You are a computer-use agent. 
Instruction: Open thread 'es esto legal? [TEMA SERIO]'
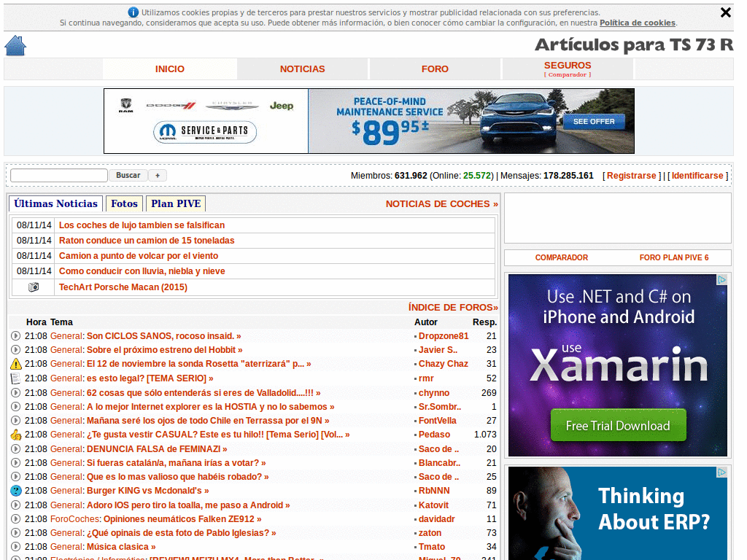[x=150, y=378]
